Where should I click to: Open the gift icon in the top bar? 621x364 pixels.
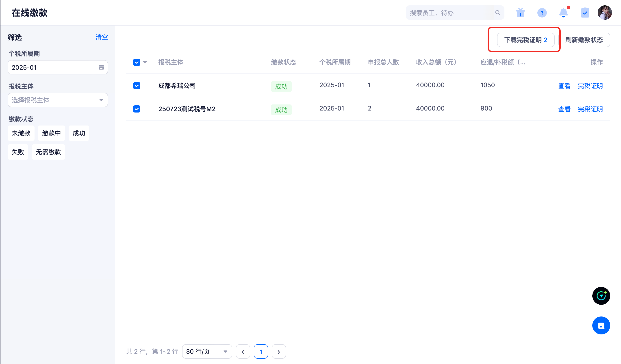point(521,13)
